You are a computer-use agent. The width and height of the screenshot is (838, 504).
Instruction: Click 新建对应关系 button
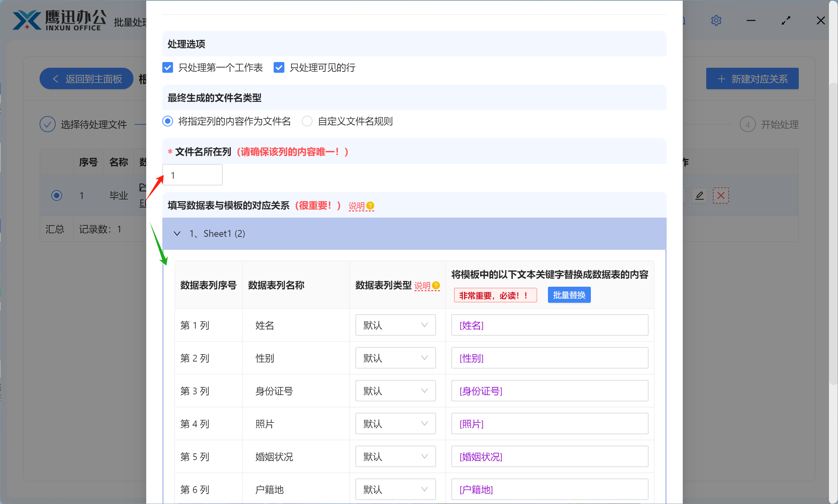click(x=752, y=79)
